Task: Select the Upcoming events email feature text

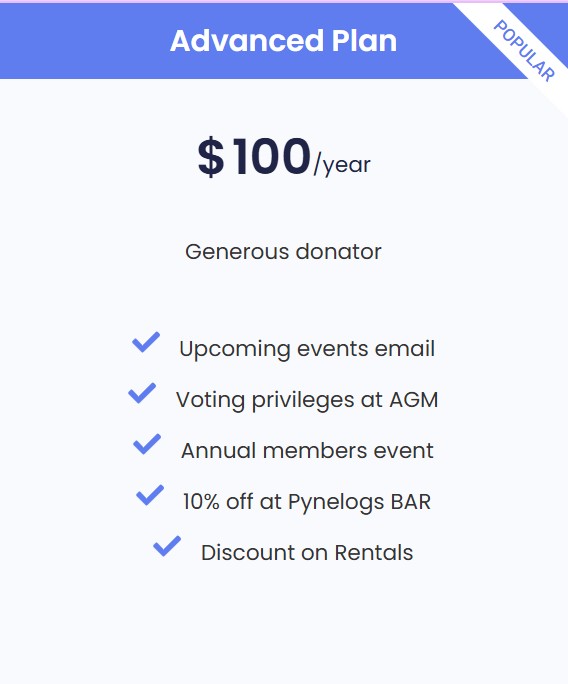Action: point(307,349)
